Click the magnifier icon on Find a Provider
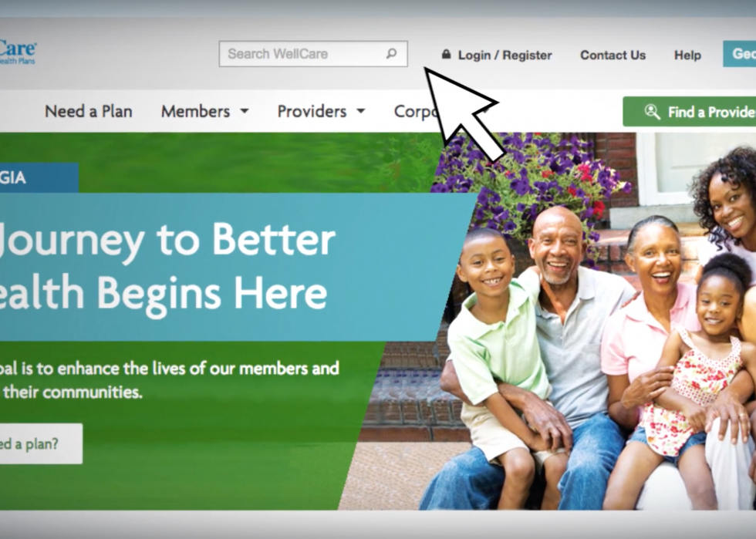The width and height of the screenshot is (756, 539). coord(652,112)
